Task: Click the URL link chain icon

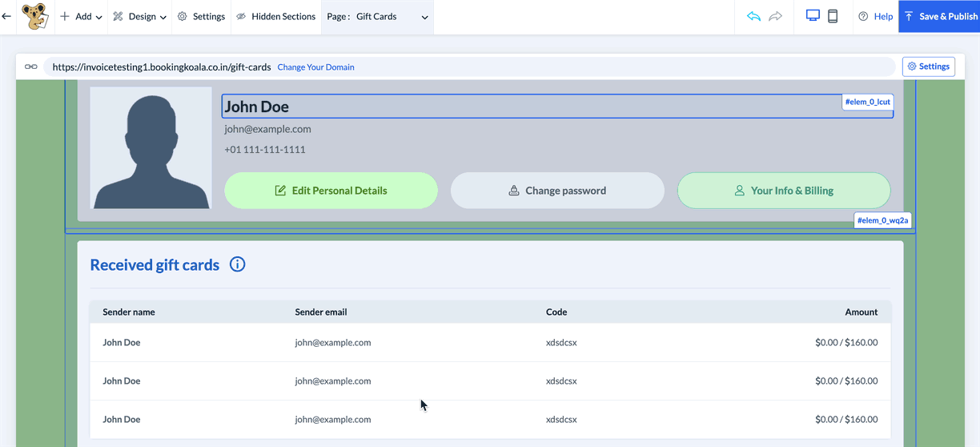Action: click(30, 67)
